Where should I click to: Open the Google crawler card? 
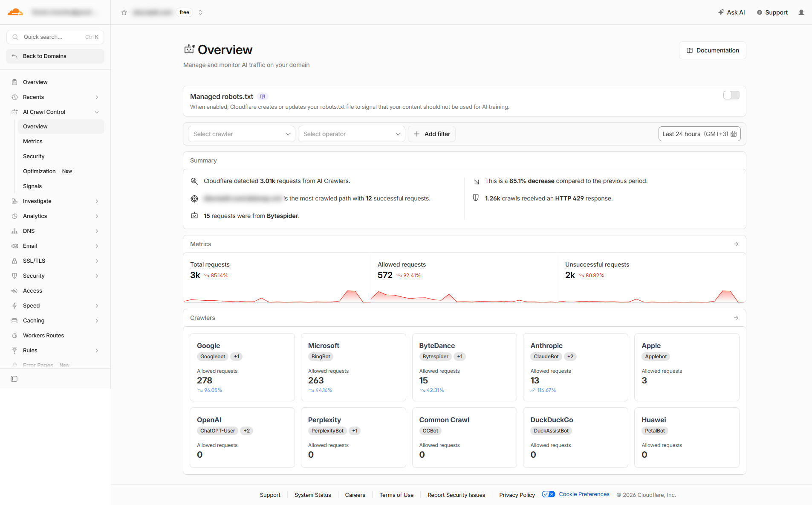(x=242, y=367)
